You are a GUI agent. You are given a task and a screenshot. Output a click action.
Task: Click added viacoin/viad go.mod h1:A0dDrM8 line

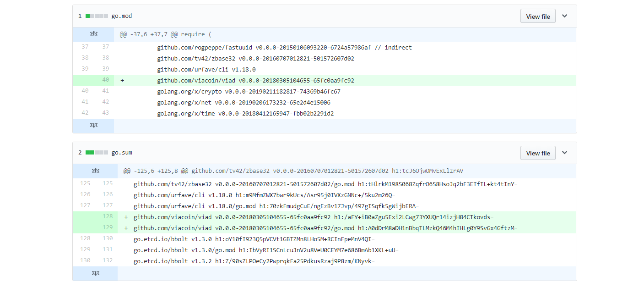click(x=325, y=228)
